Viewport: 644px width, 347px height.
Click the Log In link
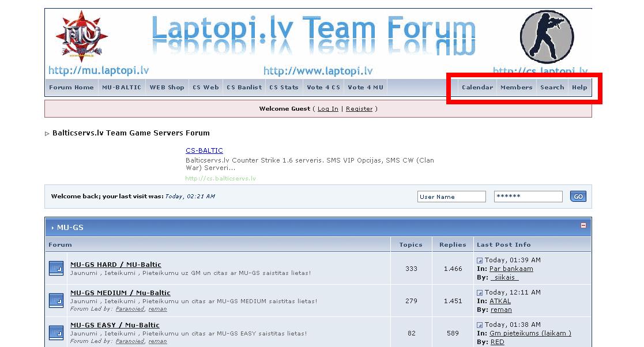point(327,109)
